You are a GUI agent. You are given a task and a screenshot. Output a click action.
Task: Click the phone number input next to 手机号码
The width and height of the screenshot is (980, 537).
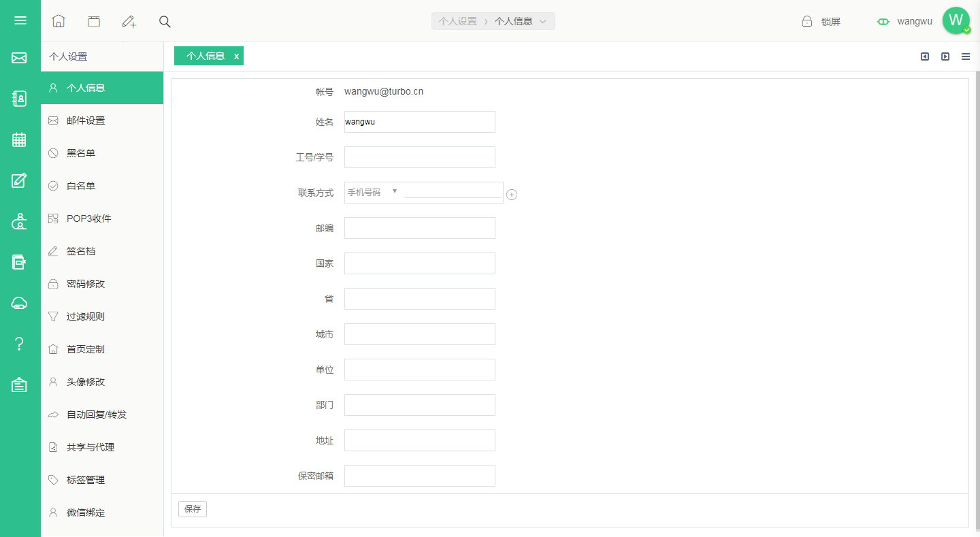(453, 191)
